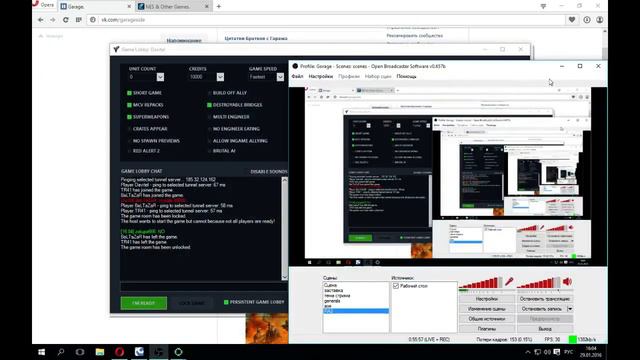
Task: Enable Crates Appear option
Action: pyautogui.click(x=129, y=129)
